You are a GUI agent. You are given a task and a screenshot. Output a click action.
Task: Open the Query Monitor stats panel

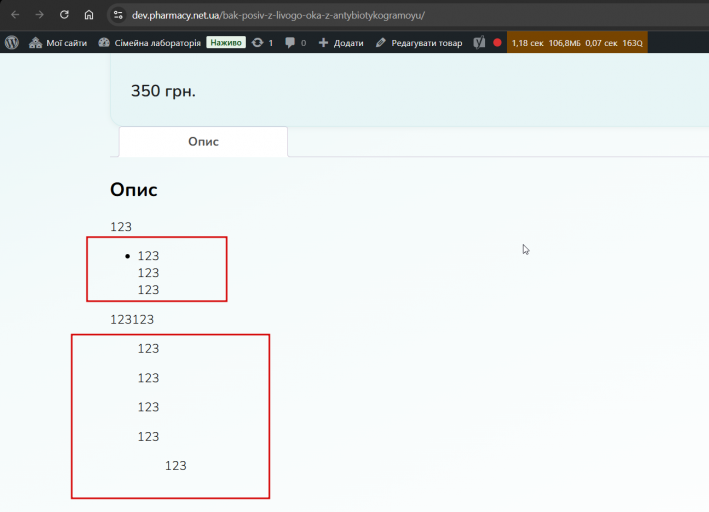pyautogui.click(x=577, y=43)
